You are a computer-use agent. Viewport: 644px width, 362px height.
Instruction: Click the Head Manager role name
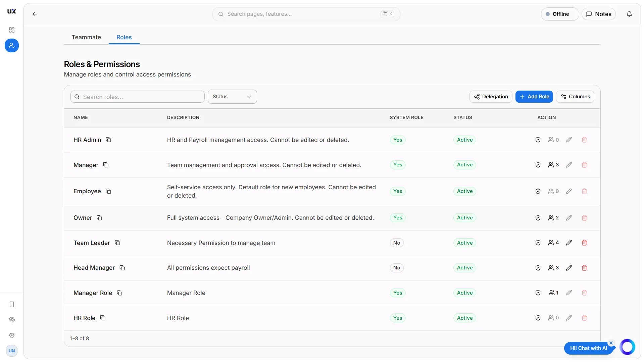pyautogui.click(x=94, y=268)
